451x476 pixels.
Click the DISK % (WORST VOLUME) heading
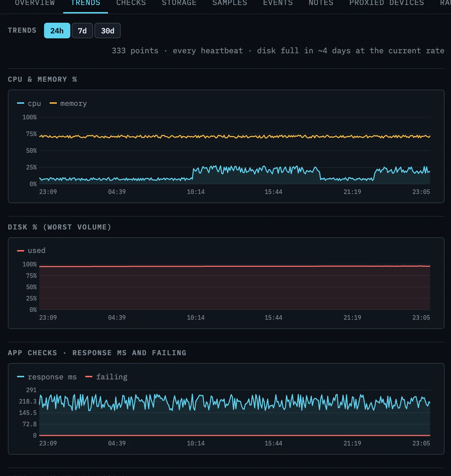pos(59,227)
